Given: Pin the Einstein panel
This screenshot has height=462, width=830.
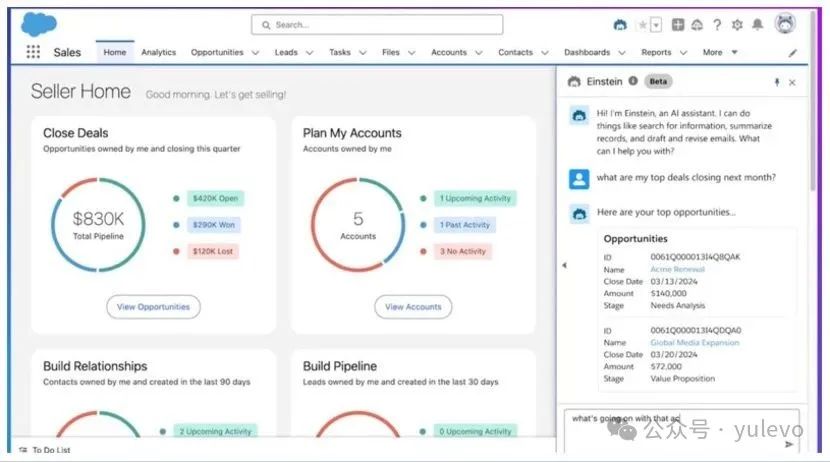Looking at the screenshot, I should (777, 82).
